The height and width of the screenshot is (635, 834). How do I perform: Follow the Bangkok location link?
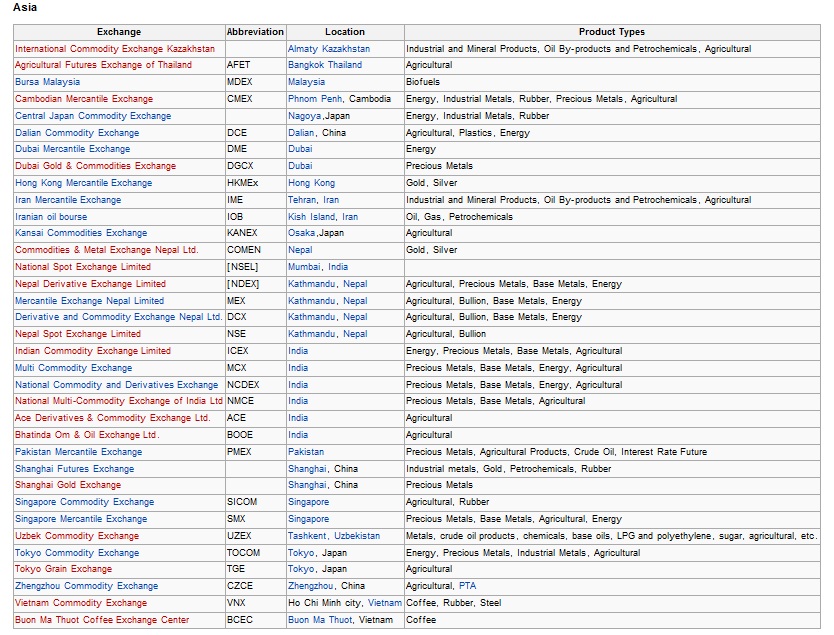[x=306, y=65]
